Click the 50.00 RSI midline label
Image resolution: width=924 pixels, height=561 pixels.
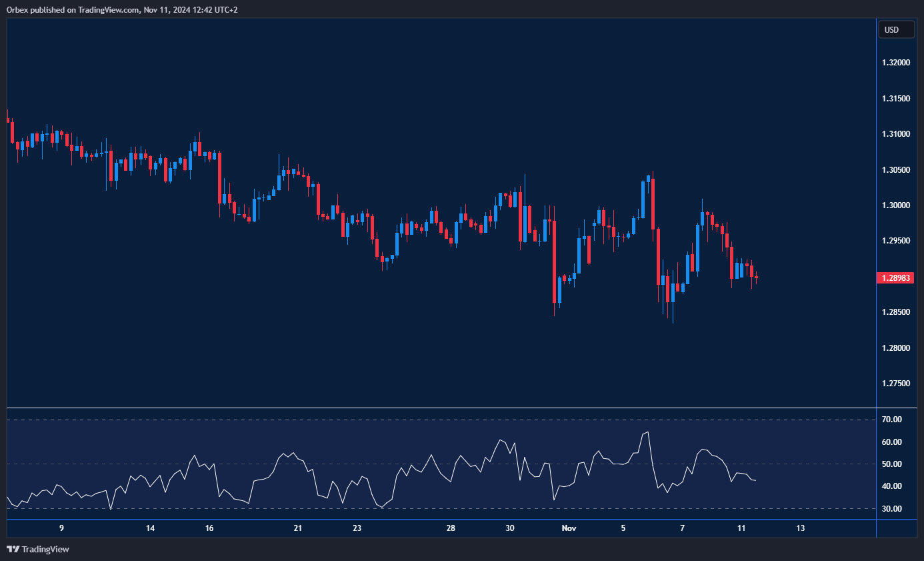[891, 464]
